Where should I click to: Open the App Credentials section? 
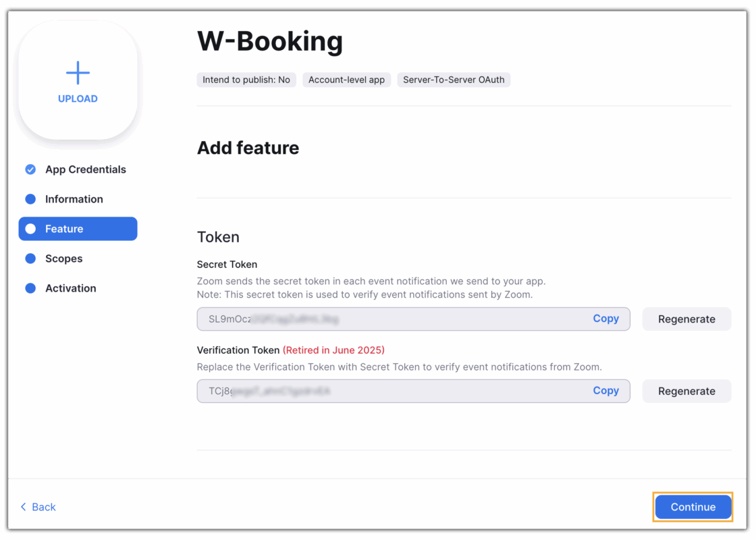85,169
